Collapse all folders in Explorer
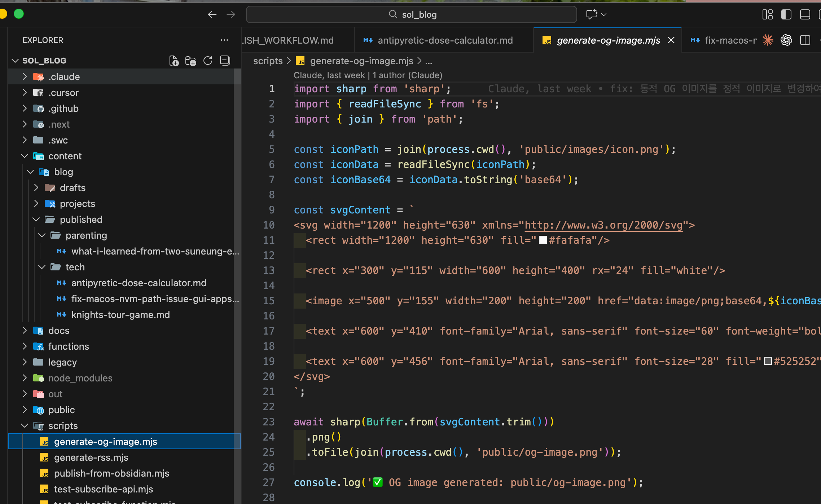The image size is (821, 504). click(225, 61)
